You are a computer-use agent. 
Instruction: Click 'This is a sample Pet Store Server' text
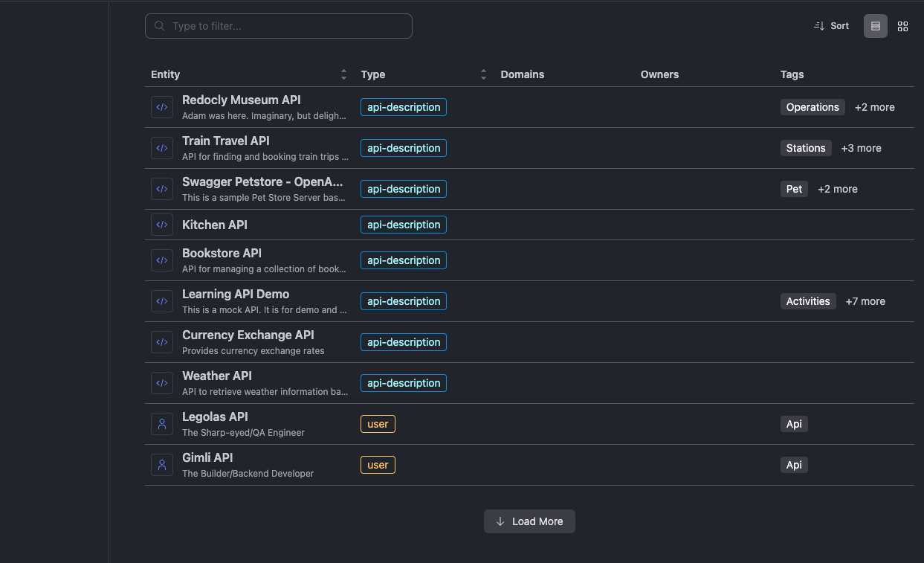tap(264, 198)
